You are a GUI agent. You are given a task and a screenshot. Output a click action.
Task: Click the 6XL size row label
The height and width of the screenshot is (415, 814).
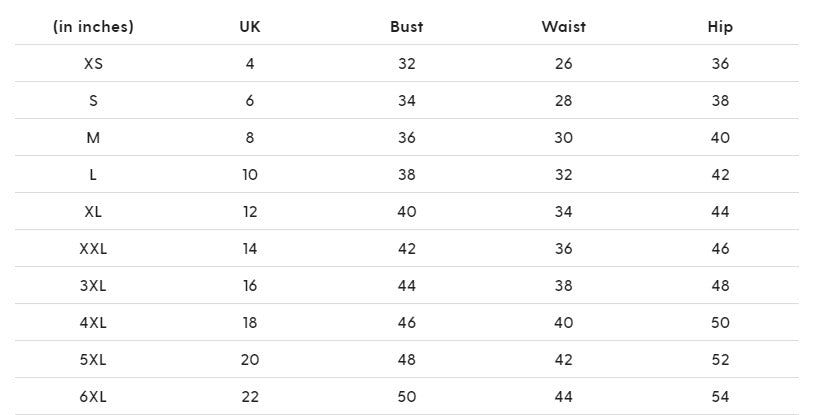click(x=93, y=397)
